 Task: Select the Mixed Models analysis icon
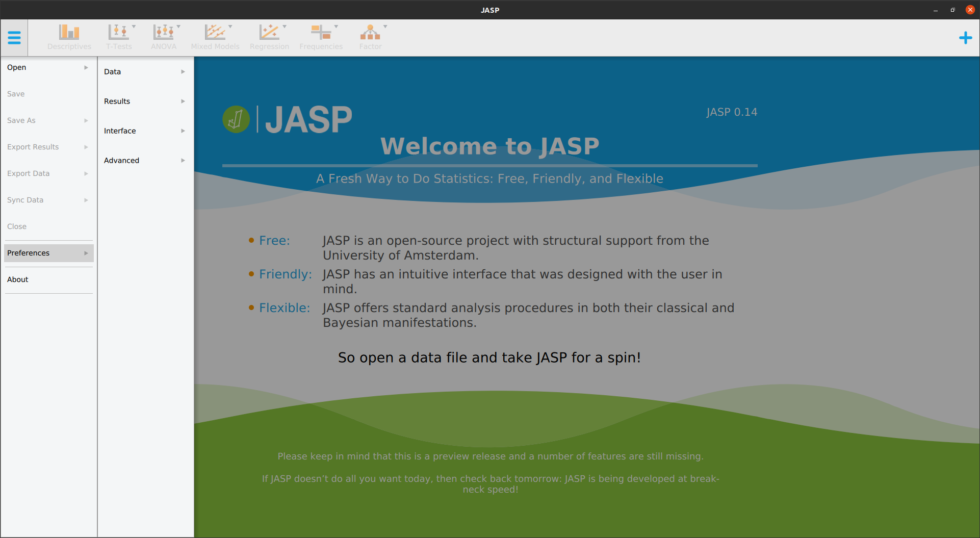215,36
